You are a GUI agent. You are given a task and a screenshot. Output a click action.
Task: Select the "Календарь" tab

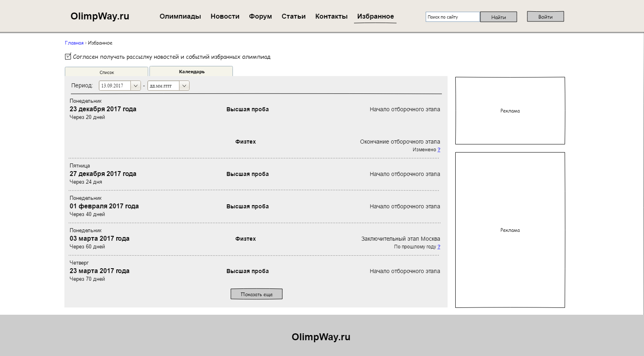pyautogui.click(x=192, y=72)
